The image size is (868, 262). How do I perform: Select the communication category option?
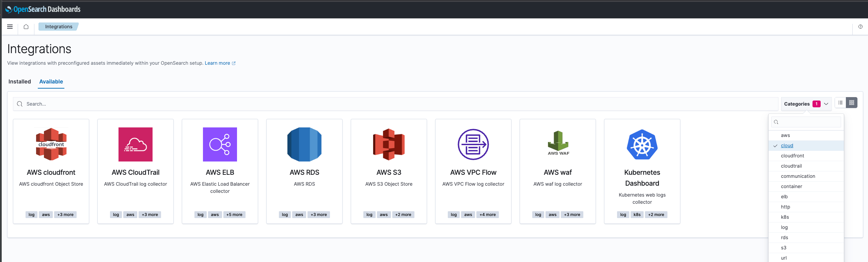point(806,176)
